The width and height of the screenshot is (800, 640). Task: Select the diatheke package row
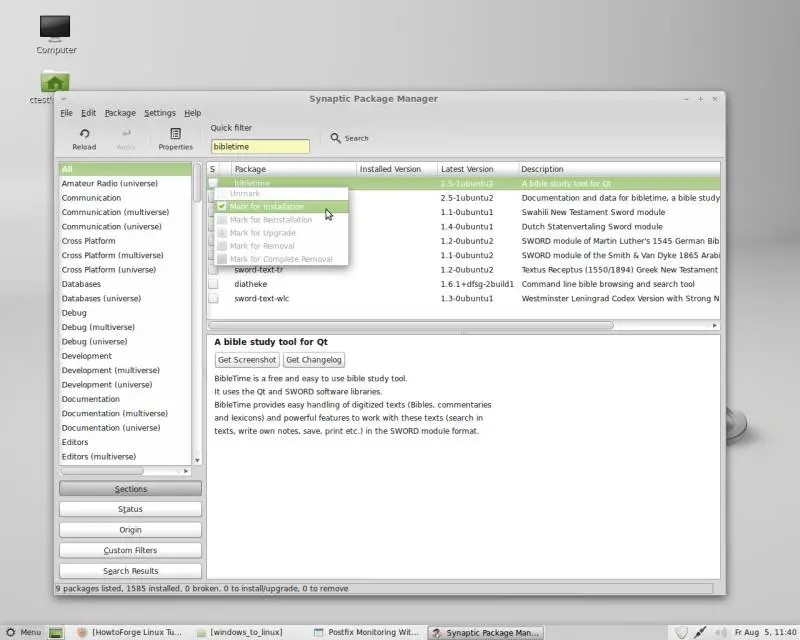(x=464, y=284)
